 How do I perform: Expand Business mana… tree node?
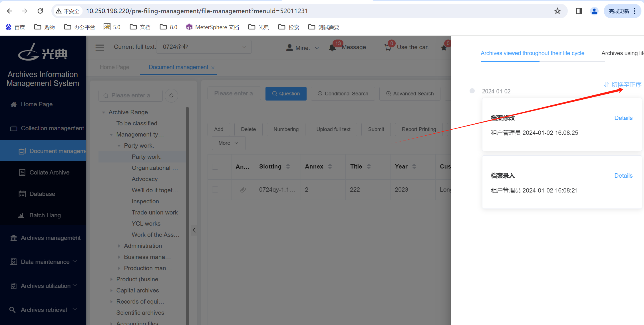[119, 257]
